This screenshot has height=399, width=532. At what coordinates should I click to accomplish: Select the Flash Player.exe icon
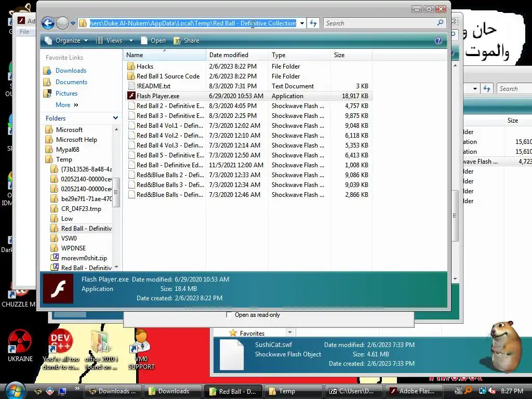[131, 96]
